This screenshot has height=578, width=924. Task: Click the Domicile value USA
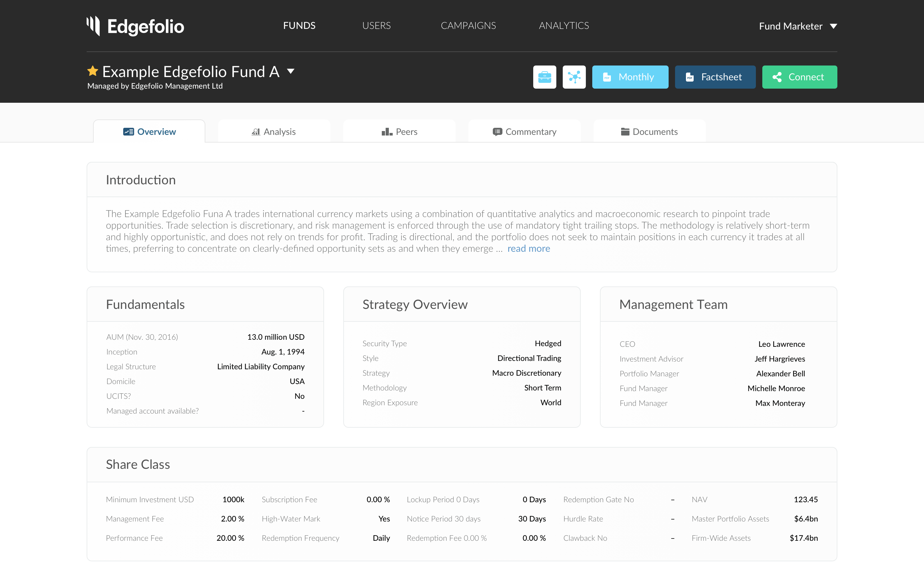pyautogui.click(x=297, y=381)
